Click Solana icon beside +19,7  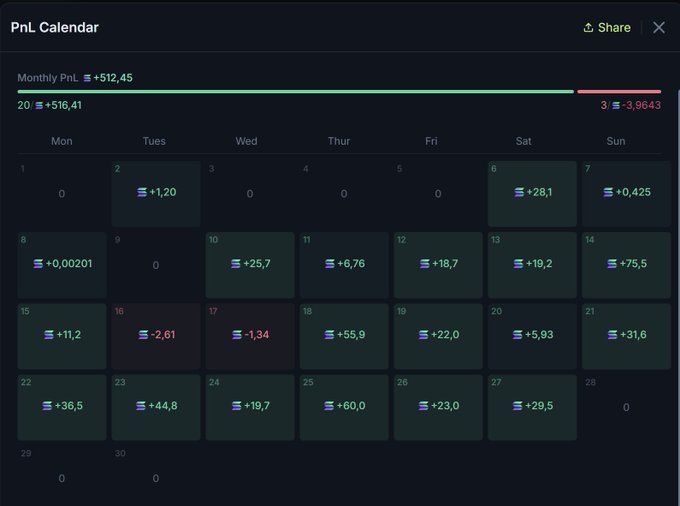click(x=236, y=406)
